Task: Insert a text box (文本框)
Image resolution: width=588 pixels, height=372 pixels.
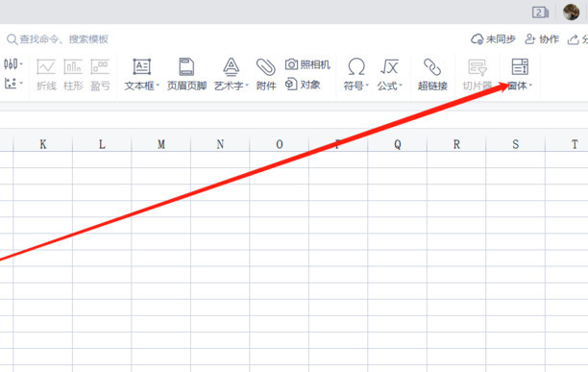Action: point(141,75)
